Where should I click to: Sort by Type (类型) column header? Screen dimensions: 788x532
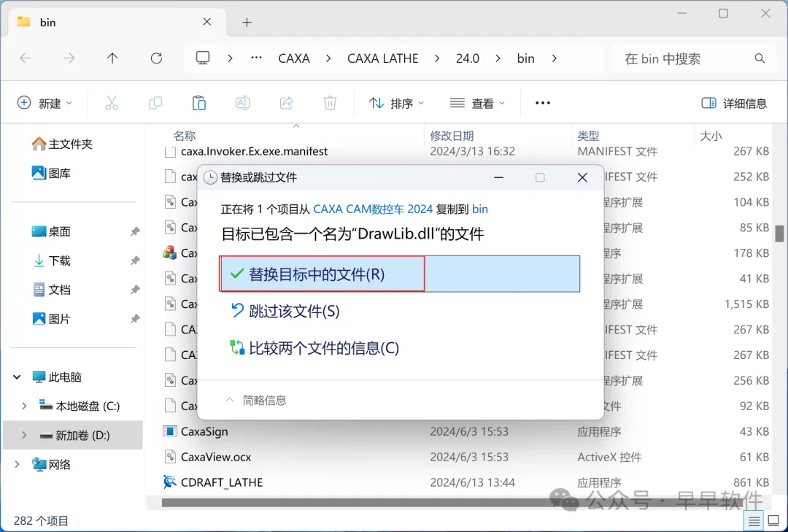[589, 136]
